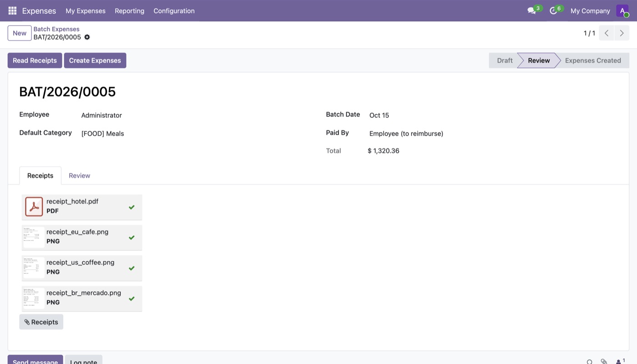637x364 pixels.
Task: Switch to the Review tab
Action: (80, 176)
